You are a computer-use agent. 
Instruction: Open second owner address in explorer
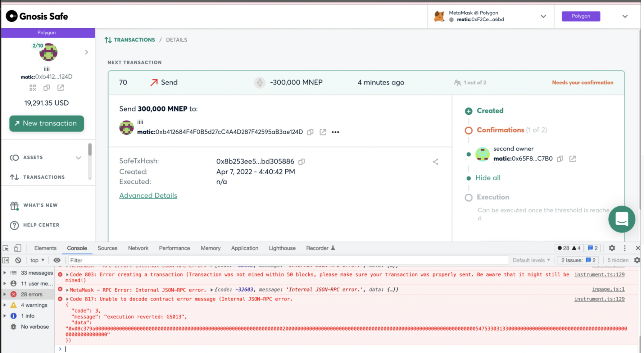point(573,159)
